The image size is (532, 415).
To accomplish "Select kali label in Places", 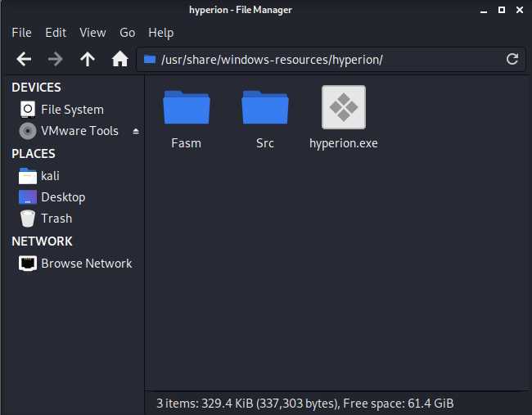I will pyautogui.click(x=50, y=176).
